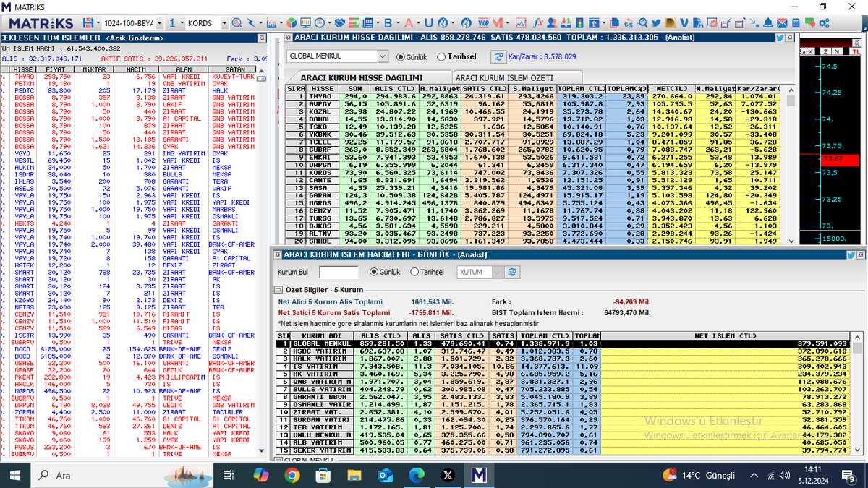This screenshot has height=488, width=868.
Task: Click the currency exchange toolbar icon
Action: click(628, 23)
